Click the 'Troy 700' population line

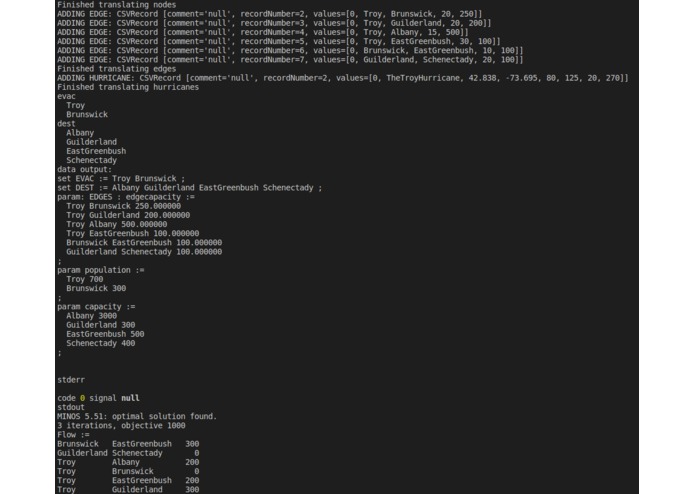click(85, 280)
